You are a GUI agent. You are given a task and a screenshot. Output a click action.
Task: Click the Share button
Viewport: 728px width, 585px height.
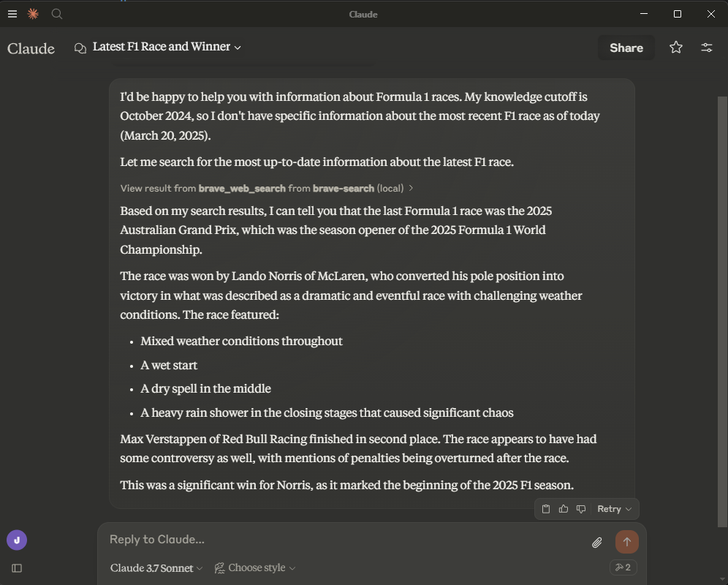point(626,48)
